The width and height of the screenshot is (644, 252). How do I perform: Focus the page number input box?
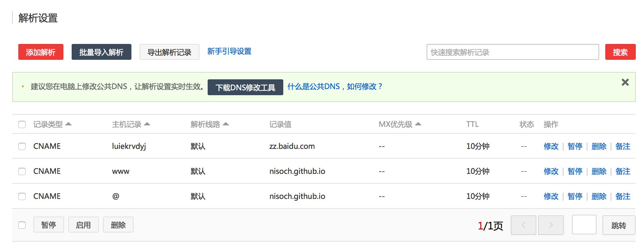coord(584,225)
